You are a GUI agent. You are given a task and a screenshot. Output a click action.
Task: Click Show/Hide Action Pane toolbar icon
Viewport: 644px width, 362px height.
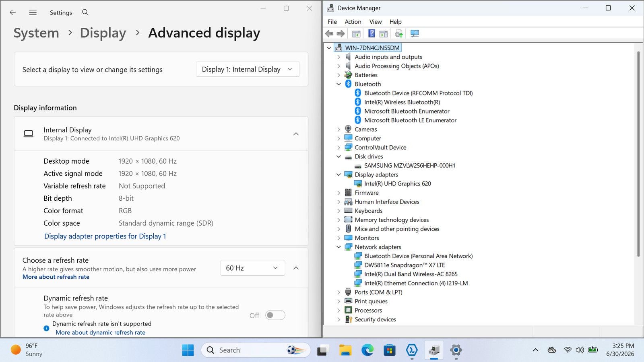coord(384,34)
